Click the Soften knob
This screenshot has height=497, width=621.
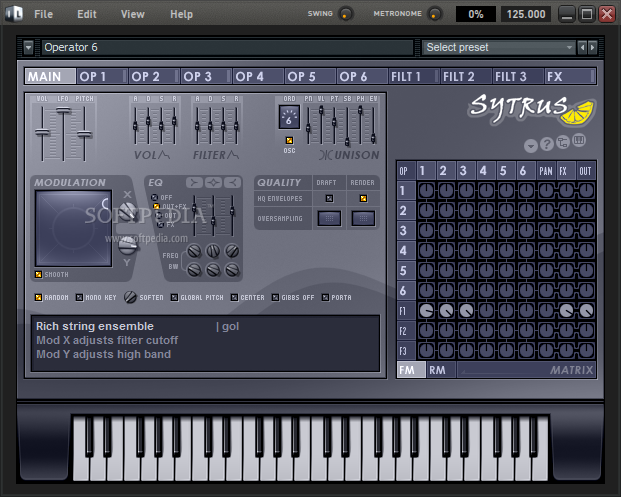pos(130,297)
